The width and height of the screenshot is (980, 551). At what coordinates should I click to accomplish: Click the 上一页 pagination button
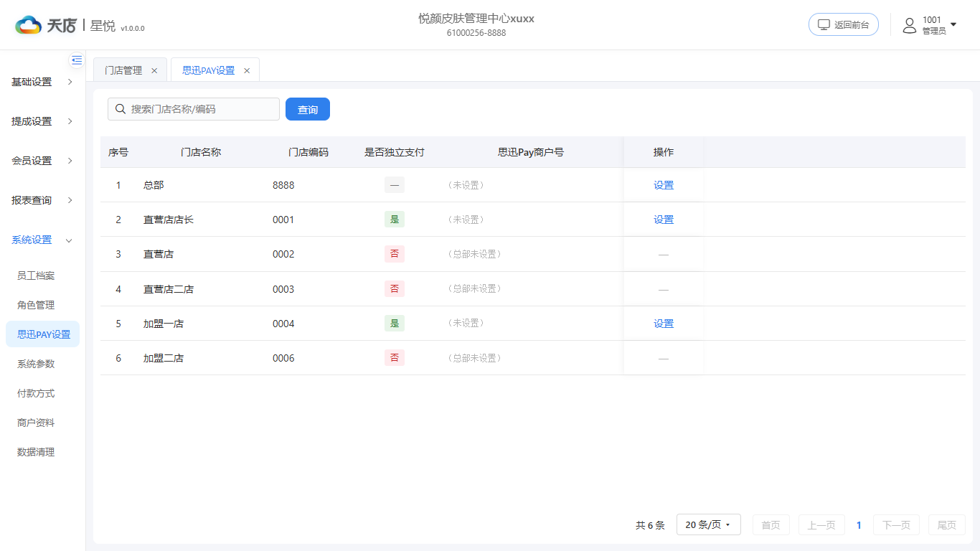coord(821,524)
